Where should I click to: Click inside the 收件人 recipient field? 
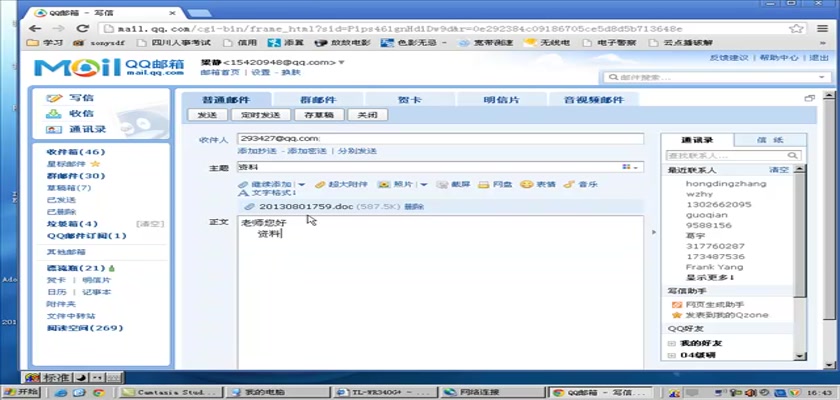[x=440, y=139]
